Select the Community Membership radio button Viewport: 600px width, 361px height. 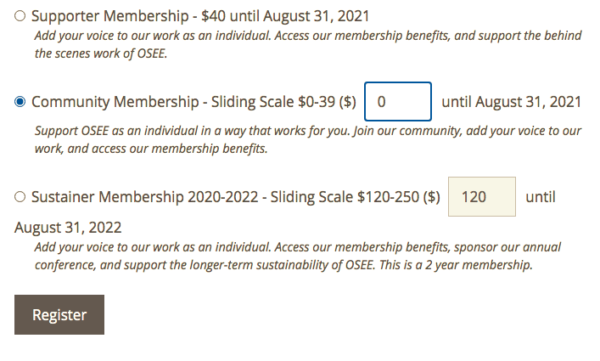pyautogui.click(x=20, y=102)
